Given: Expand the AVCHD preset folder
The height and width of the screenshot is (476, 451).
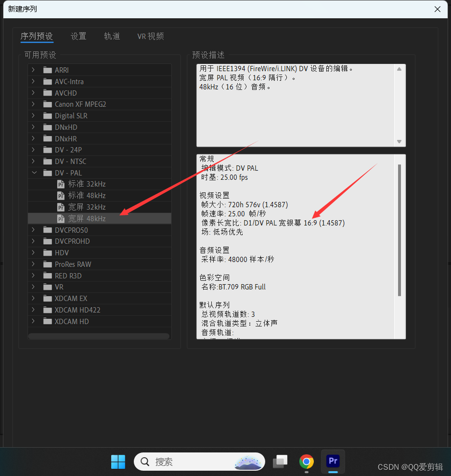Looking at the screenshot, I should tap(33, 93).
